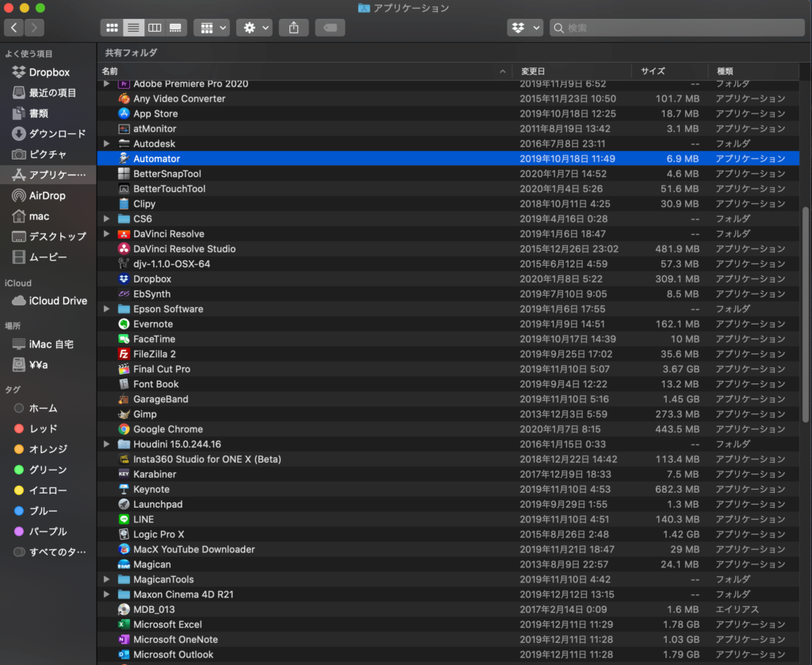Screen dimensions: 812x665
Task: Select the グリーン tag
Action: pos(48,470)
